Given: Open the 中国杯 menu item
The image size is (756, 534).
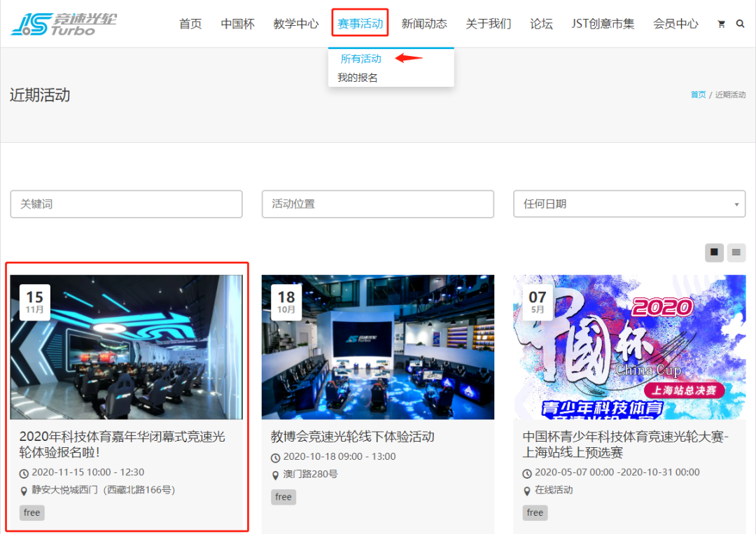Looking at the screenshot, I should click(x=238, y=24).
